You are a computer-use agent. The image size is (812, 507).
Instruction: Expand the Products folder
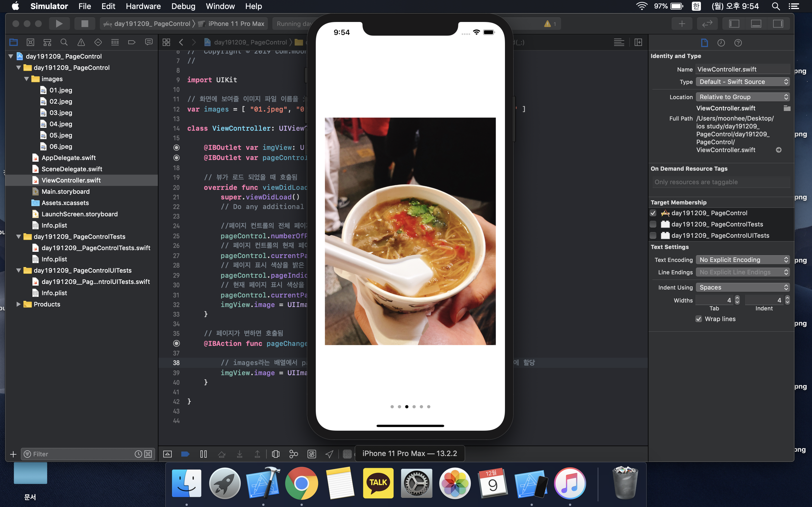[18, 304]
